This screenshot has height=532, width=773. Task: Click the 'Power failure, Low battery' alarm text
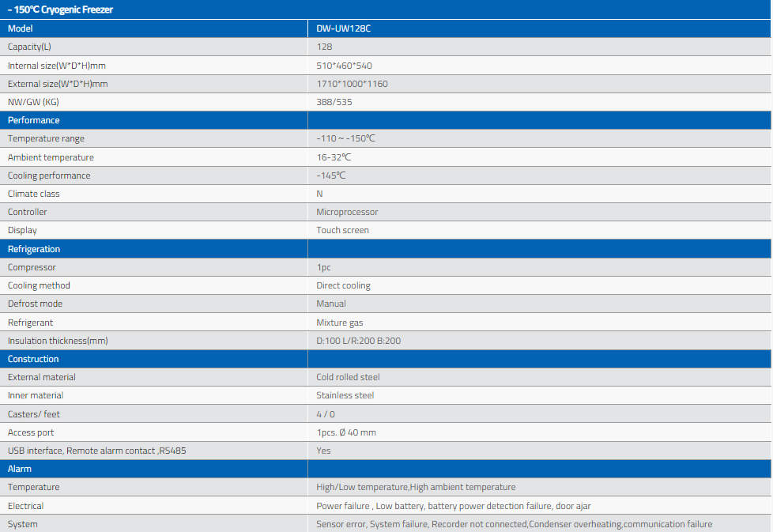[x=453, y=506]
